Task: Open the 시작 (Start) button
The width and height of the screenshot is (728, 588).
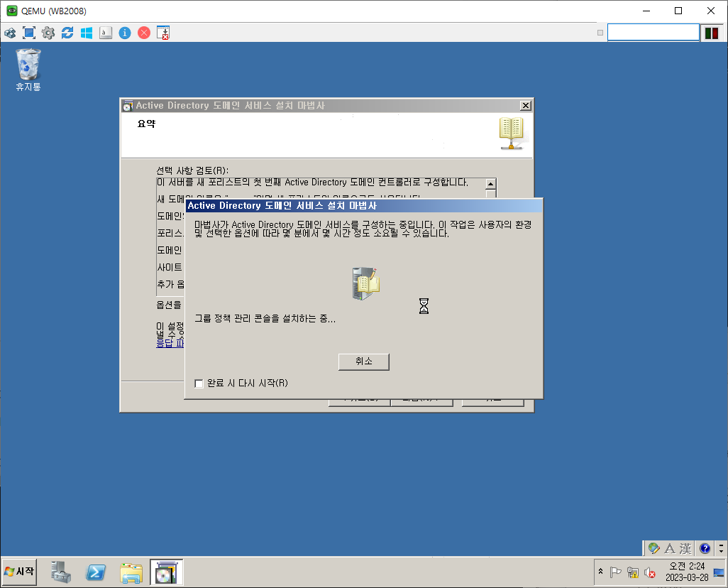Action: point(19,571)
